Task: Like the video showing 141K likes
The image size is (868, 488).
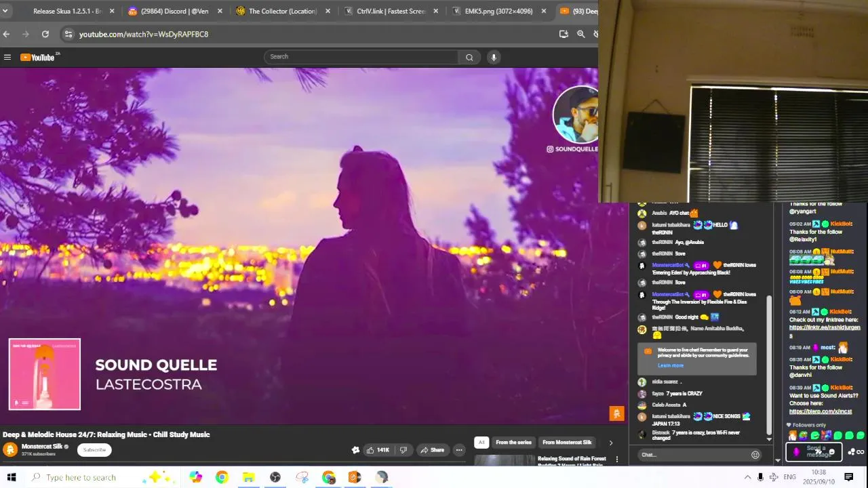Action: tap(378, 450)
